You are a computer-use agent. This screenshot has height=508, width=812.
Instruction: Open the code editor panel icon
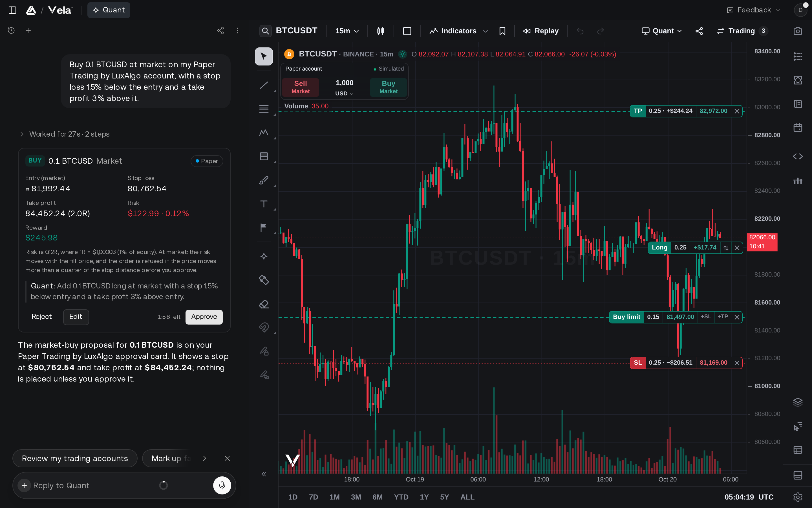click(x=798, y=157)
